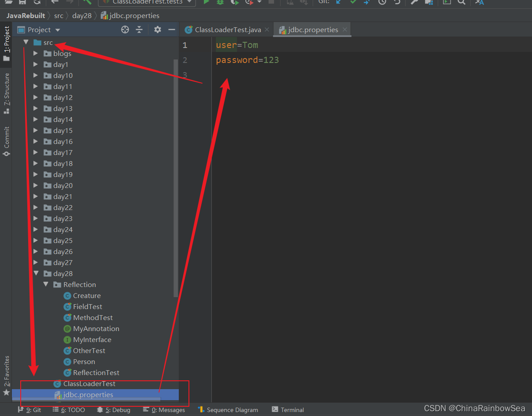Open the Search Everywhere magnifier icon

461,2
